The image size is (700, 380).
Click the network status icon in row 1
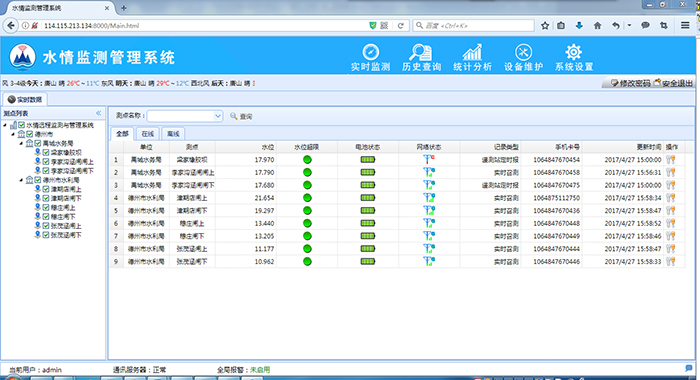click(x=429, y=159)
